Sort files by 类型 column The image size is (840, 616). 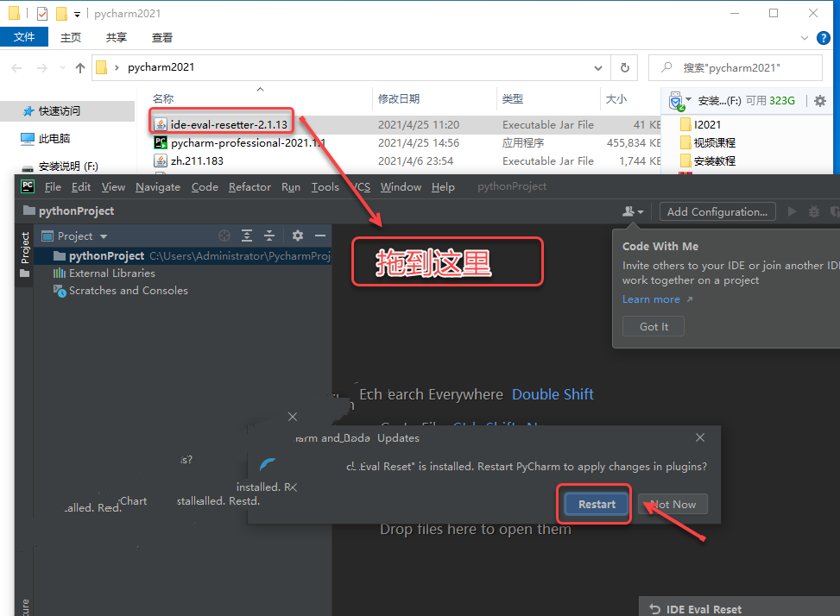tap(513, 99)
